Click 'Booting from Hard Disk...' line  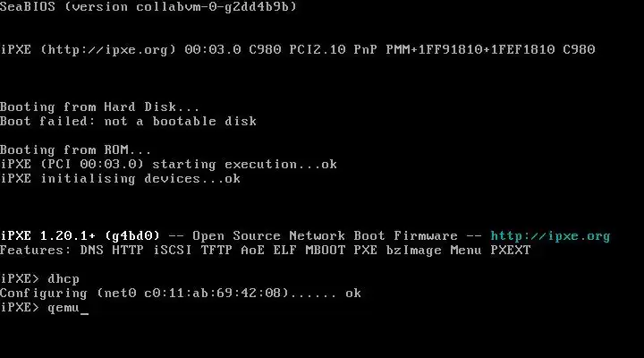100,107
